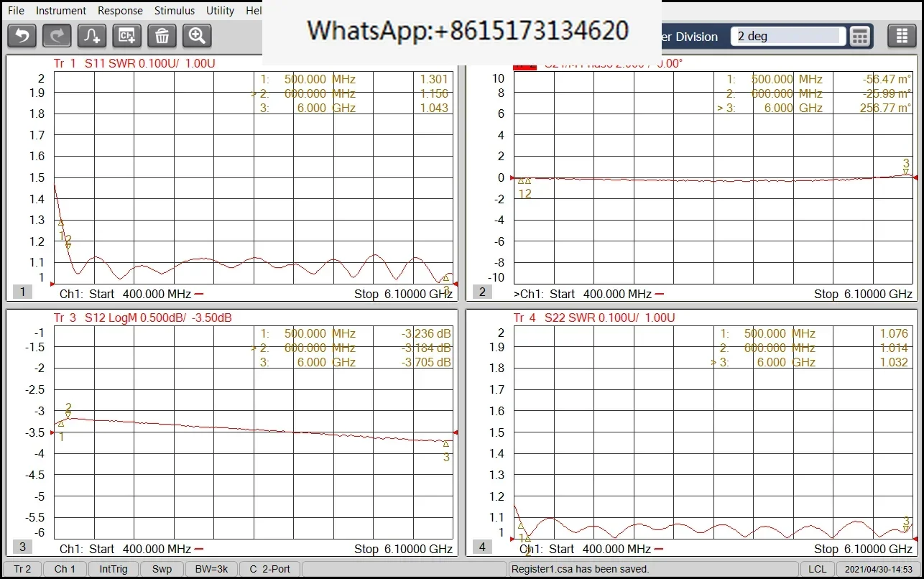The width and height of the screenshot is (924, 579).
Task: Add a new trace with the trace-plus icon
Action: click(92, 35)
